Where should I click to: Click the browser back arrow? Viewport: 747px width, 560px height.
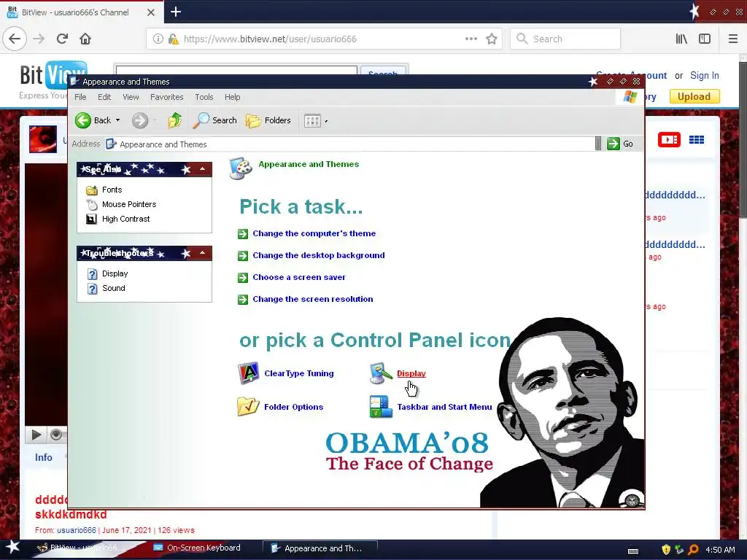15,39
